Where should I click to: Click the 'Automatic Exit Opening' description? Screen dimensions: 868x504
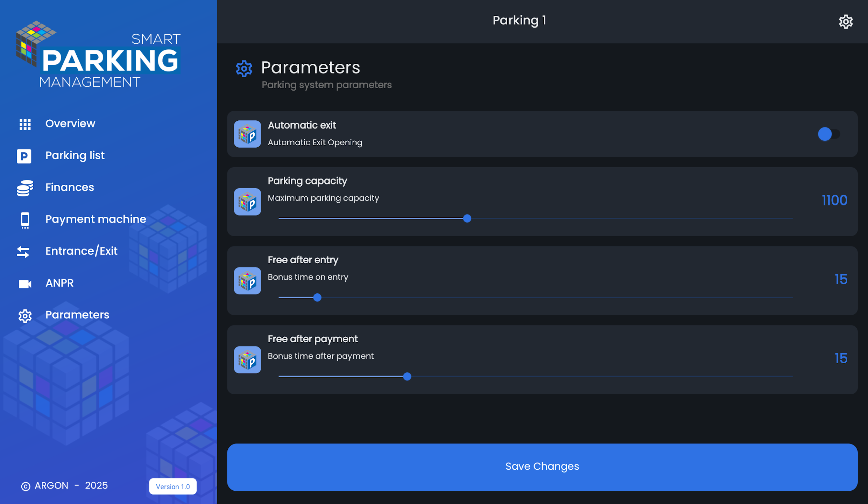pyautogui.click(x=315, y=143)
